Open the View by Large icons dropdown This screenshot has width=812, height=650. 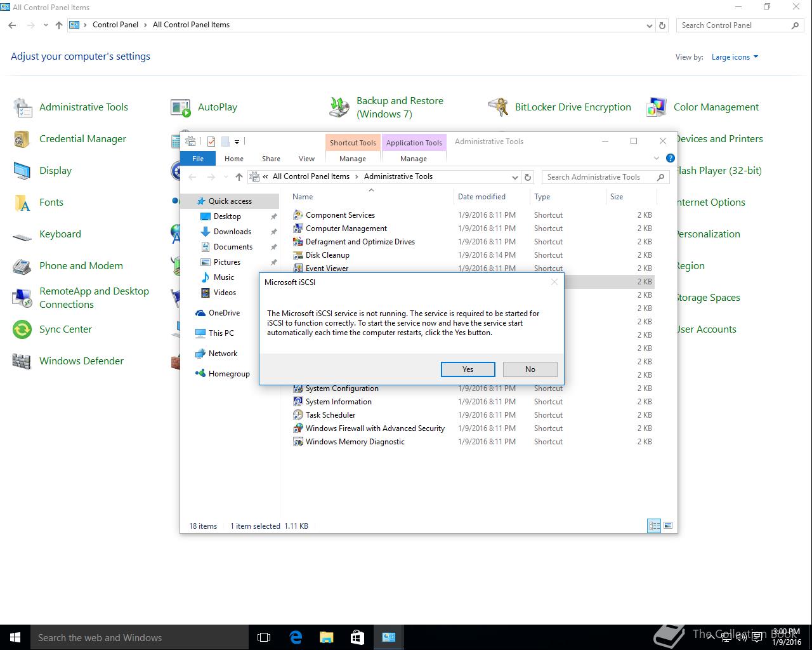coord(735,57)
